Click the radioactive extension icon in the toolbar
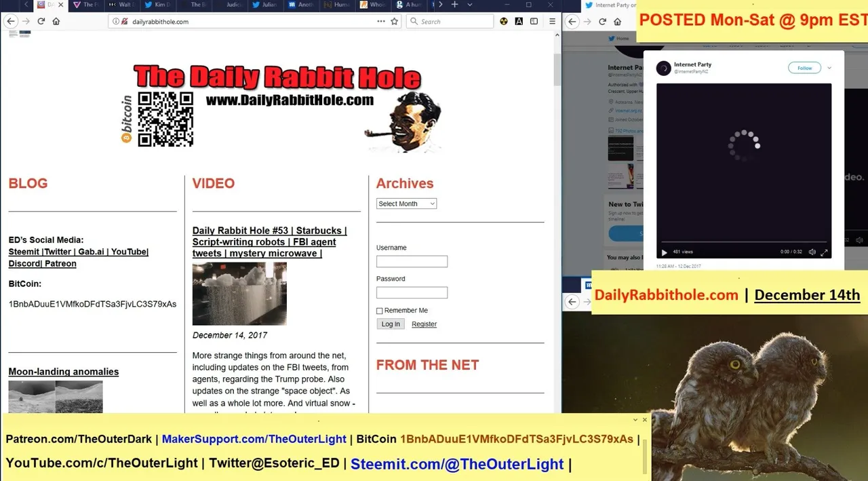The width and height of the screenshot is (868, 481). [504, 22]
